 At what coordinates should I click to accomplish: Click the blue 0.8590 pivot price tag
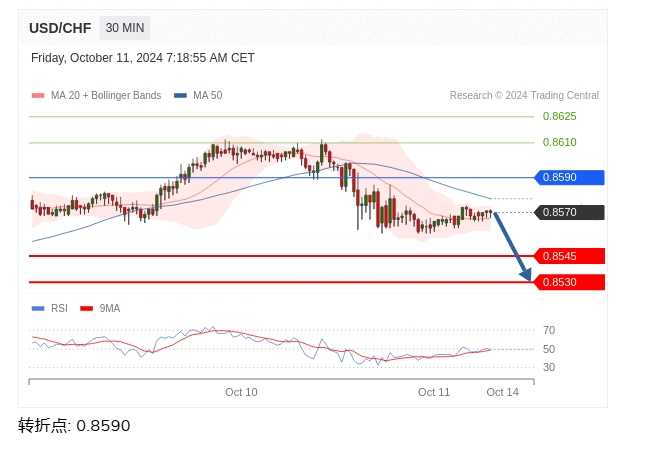tap(569, 177)
